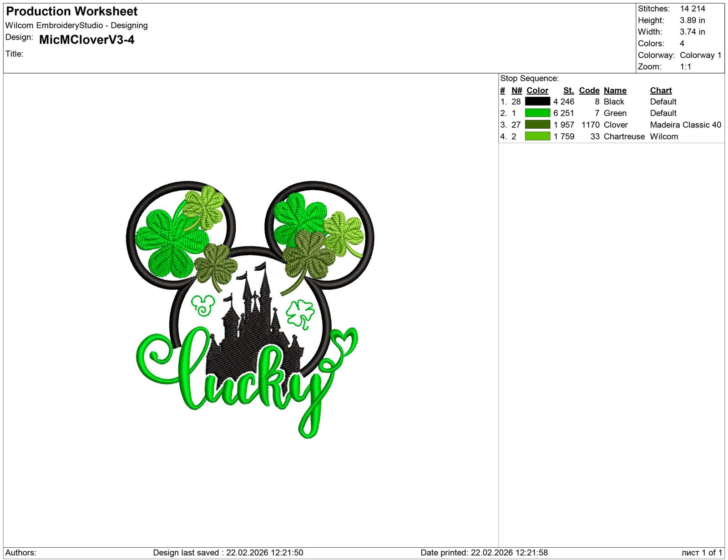This screenshot has height=560, width=728.
Task: Click the Code column header
Action: 589,90
